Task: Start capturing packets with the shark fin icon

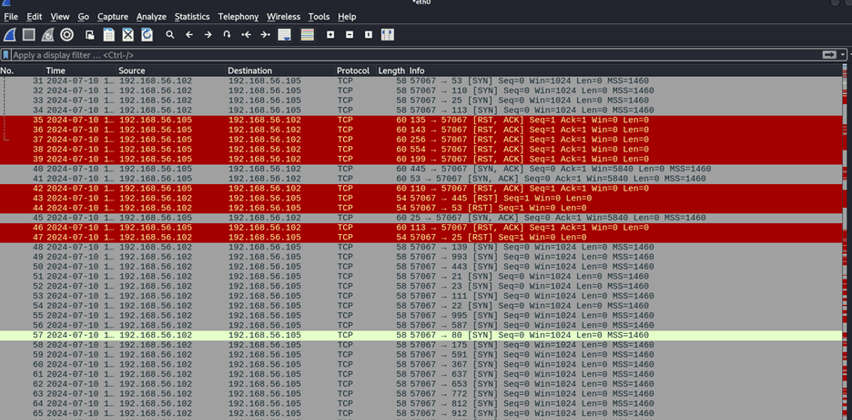Action: click(9, 35)
